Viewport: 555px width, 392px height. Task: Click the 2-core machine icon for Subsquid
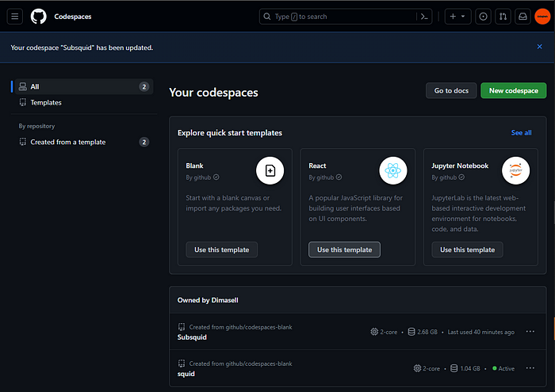pyautogui.click(x=374, y=332)
